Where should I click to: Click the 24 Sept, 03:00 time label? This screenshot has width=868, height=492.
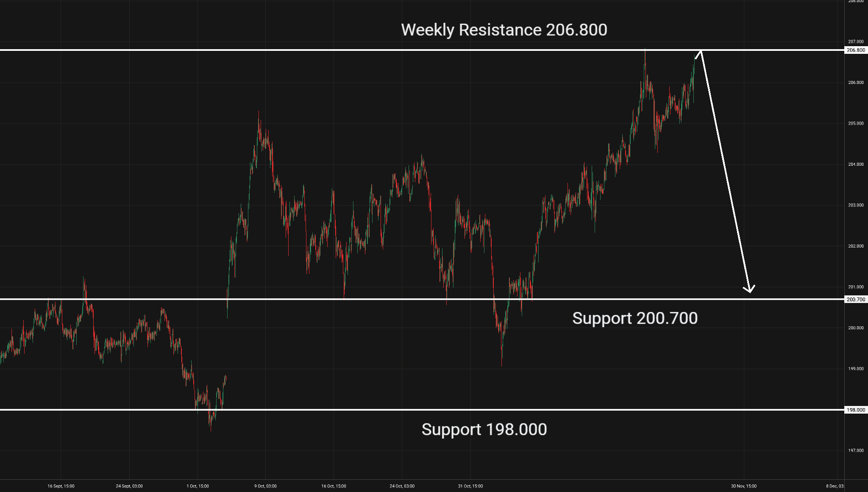[129, 486]
